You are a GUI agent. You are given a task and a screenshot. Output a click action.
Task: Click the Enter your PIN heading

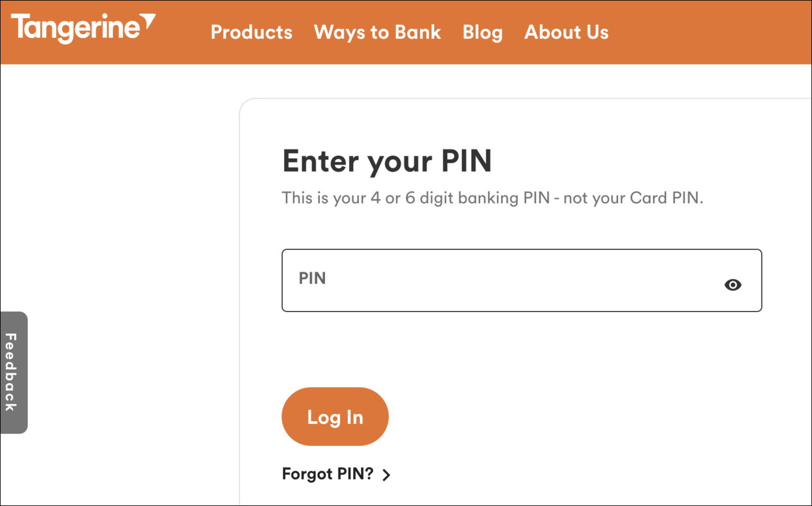[x=387, y=161]
